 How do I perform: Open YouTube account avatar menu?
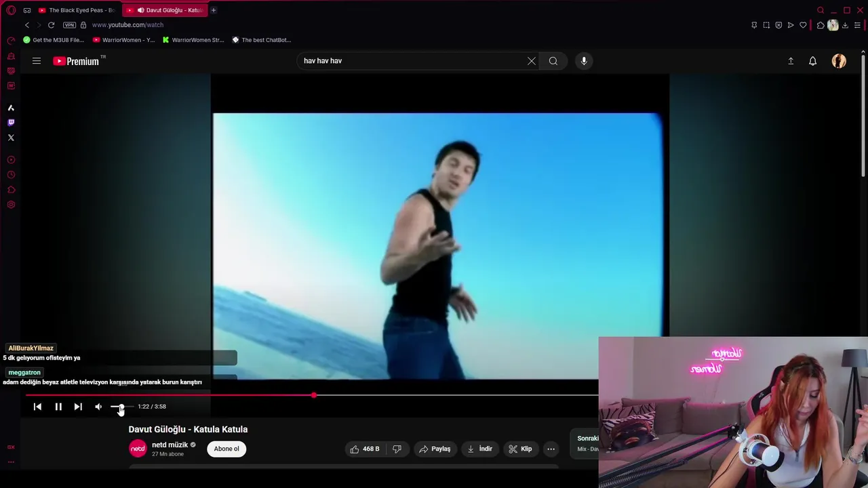point(839,61)
